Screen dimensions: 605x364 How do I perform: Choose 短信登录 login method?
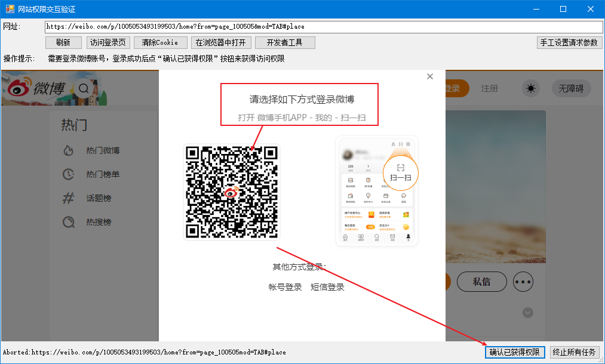(x=327, y=287)
